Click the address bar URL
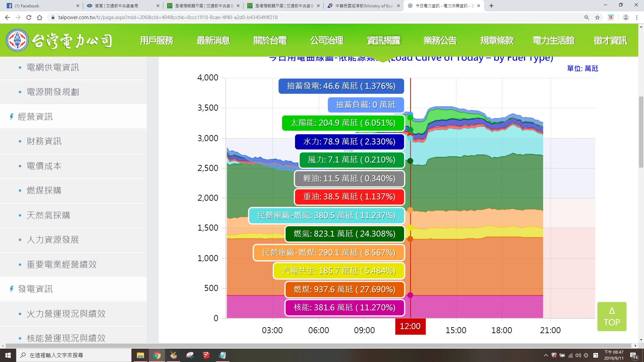The image size is (644, 362). click(168, 17)
